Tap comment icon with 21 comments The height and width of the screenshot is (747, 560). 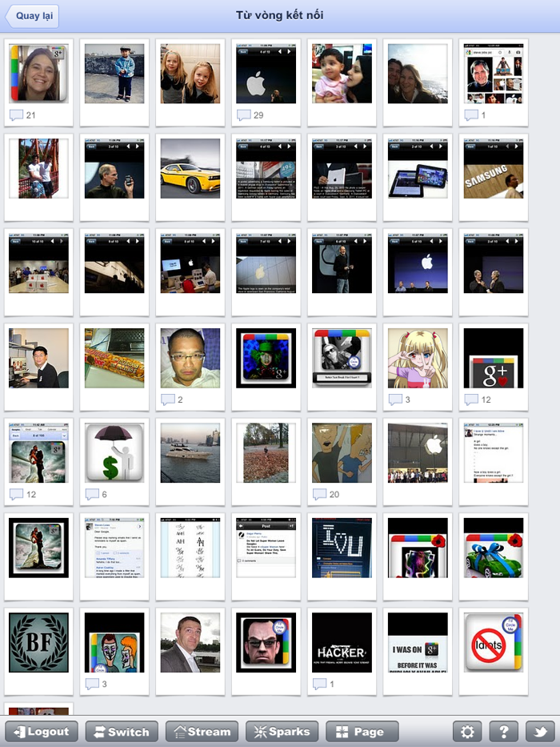[x=16, y=114]
